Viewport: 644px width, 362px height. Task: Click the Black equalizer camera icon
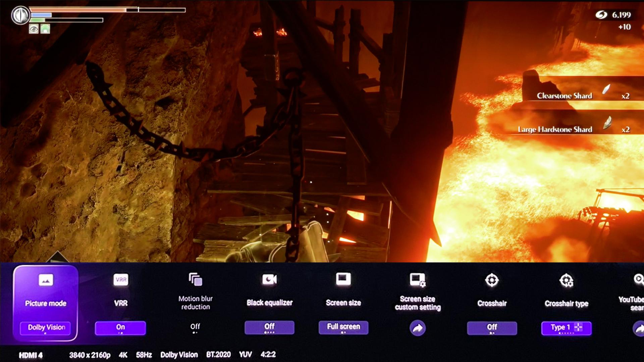(x=270, y=279)
